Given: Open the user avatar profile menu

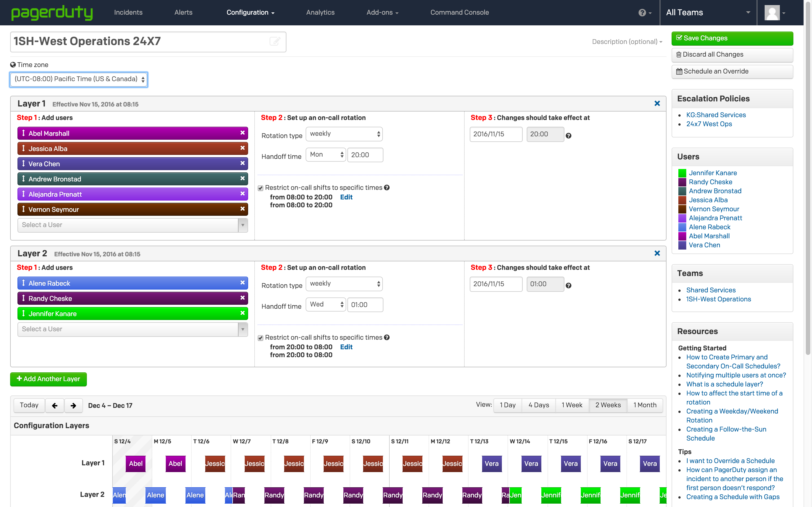Looking at the screenshot, I should click(x=775, y=13).
